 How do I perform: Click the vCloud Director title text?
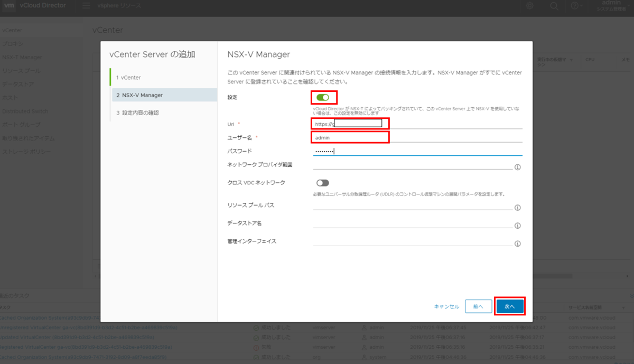coord(42,5)
